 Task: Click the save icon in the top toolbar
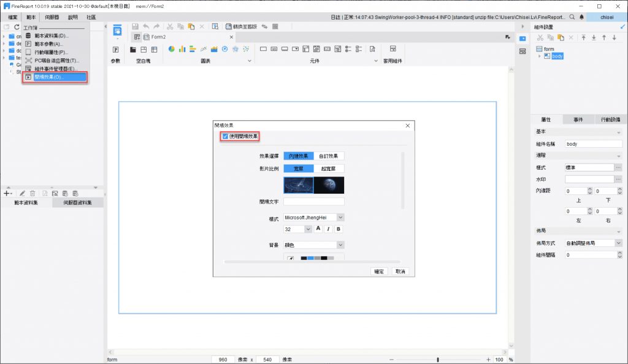click(135, 26)
